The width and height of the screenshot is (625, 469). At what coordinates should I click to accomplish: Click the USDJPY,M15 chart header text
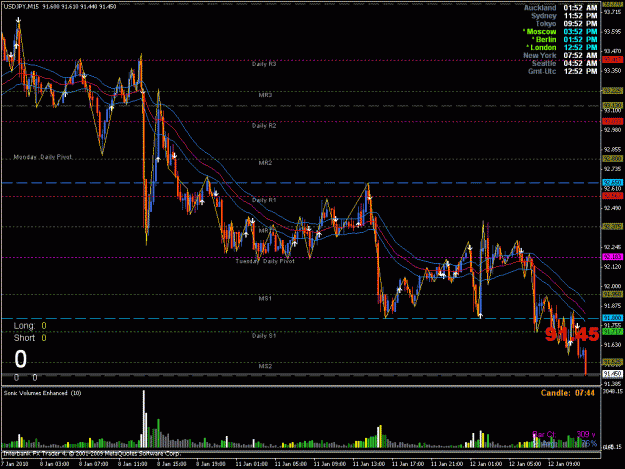pos(59,7)
